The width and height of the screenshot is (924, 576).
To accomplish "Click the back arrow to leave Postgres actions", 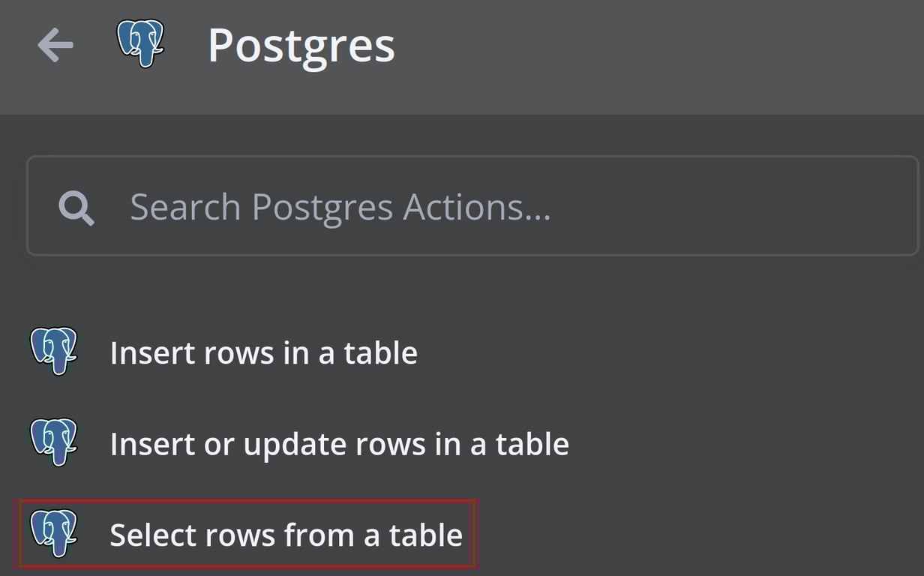I will click(x=54, y=45).
